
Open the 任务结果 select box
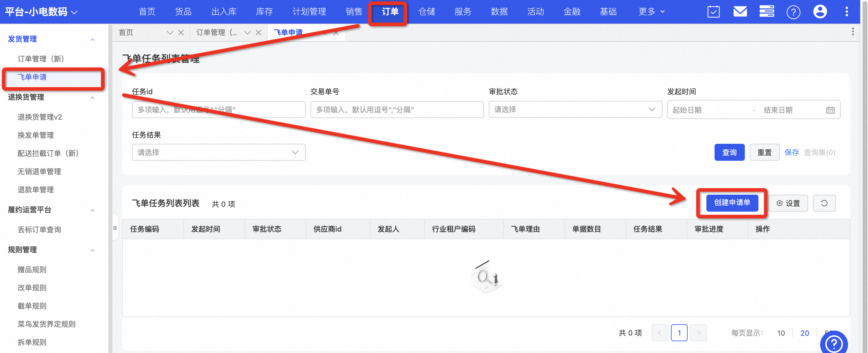218,152
